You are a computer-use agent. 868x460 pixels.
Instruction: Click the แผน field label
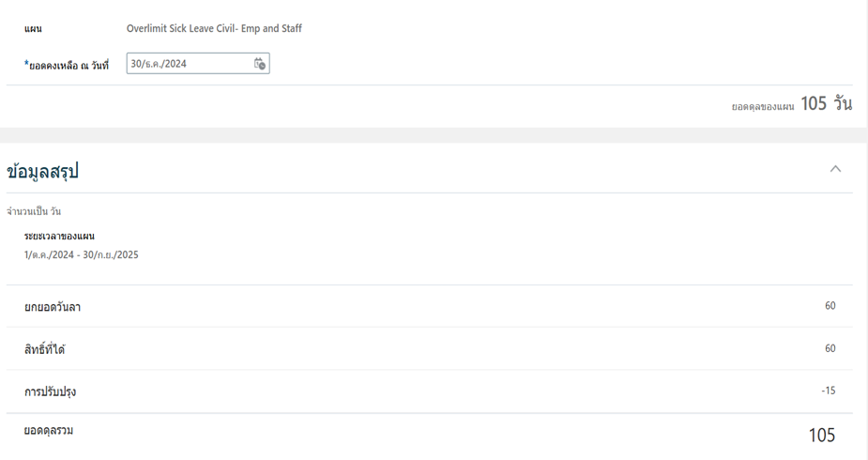coord(33,29)
